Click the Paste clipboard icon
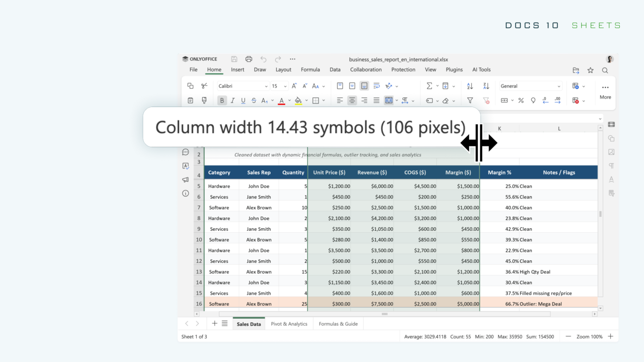644x362 pixels. [x=190, y=101]
